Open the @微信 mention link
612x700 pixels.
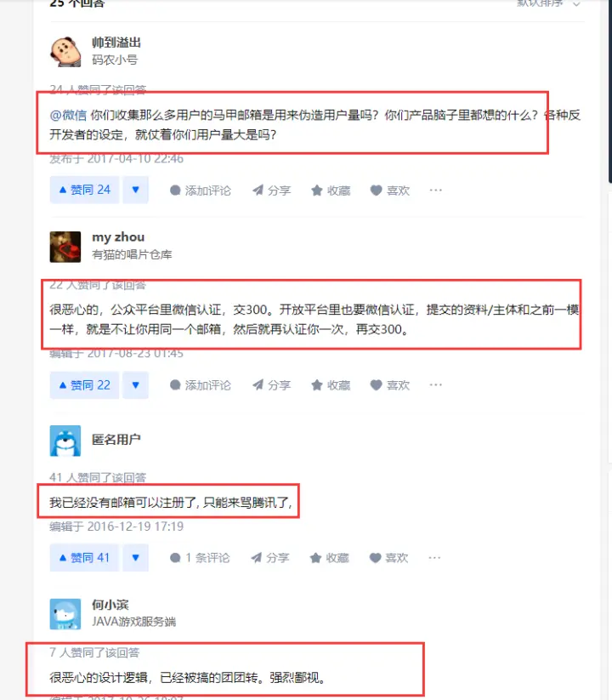coord(68,115)
